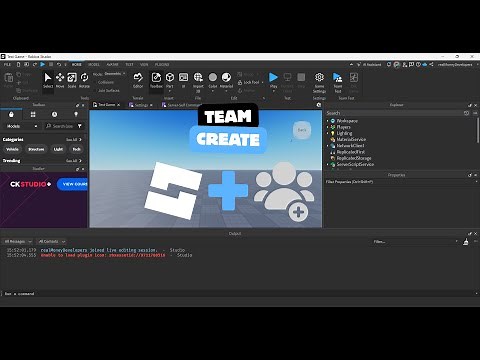The image size is (480, 360).
Task: Open the Terrain Editor
Action: [x=138, y=81]
